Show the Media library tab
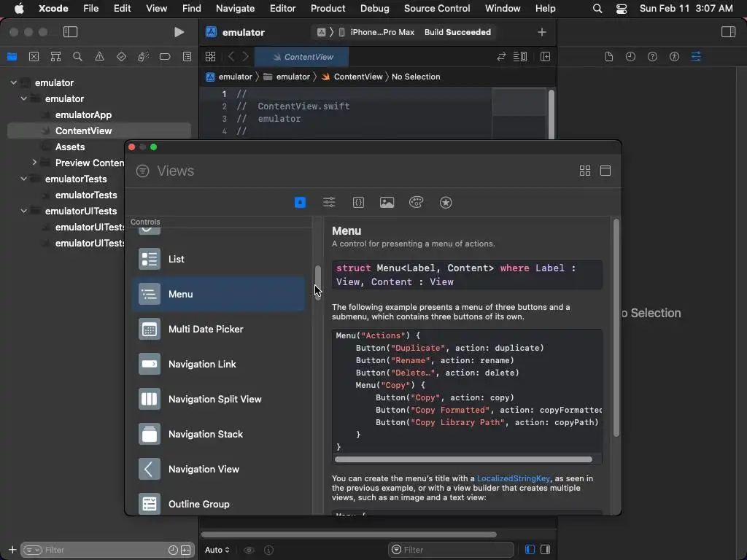This screenshot has height=560, width=747. pos(387,203)
